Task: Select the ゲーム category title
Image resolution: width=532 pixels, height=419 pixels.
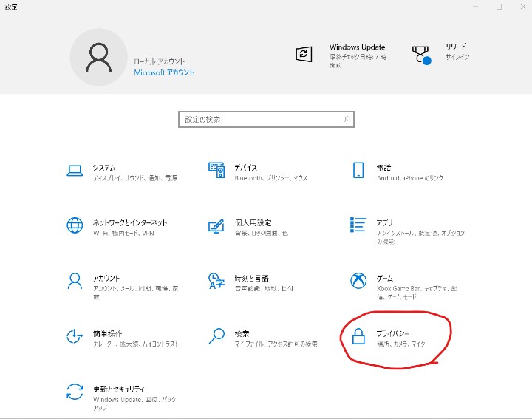Action: pyautogui.click(x=385, y=278)
